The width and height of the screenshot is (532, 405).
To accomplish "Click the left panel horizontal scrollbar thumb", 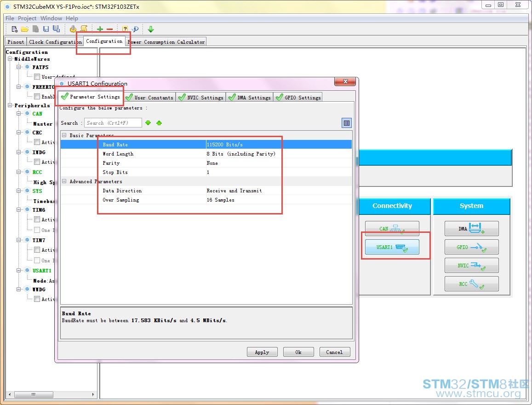I will [34, 394].
